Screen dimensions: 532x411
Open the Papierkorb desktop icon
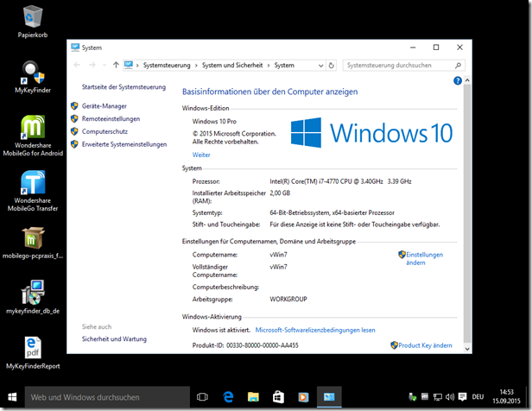33,22
